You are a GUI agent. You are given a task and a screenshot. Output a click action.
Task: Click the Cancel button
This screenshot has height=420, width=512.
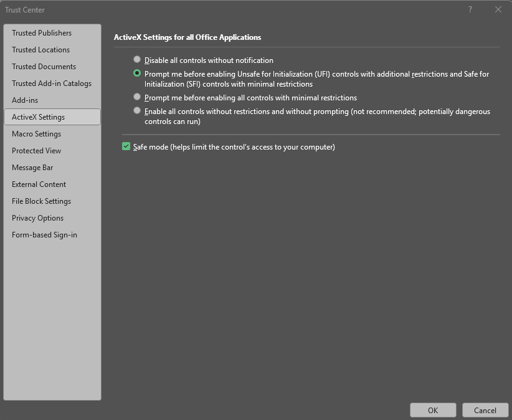(485, 410)
